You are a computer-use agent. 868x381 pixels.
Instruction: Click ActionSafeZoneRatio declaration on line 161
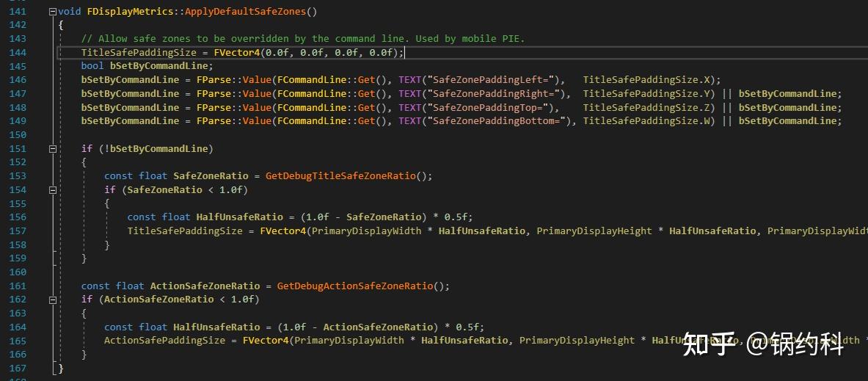pyautogui.click(x=205, y=286)
